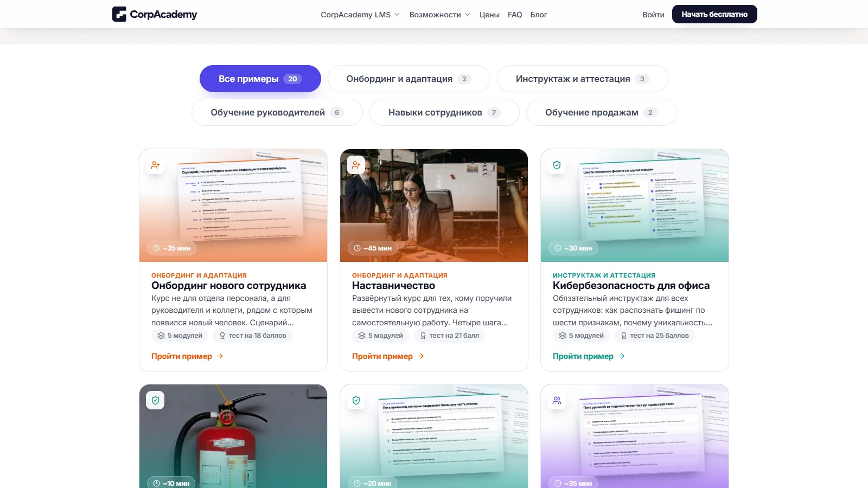
Task: Open the fire extinguisher photo thumbnail
Action: click(233, 436)
